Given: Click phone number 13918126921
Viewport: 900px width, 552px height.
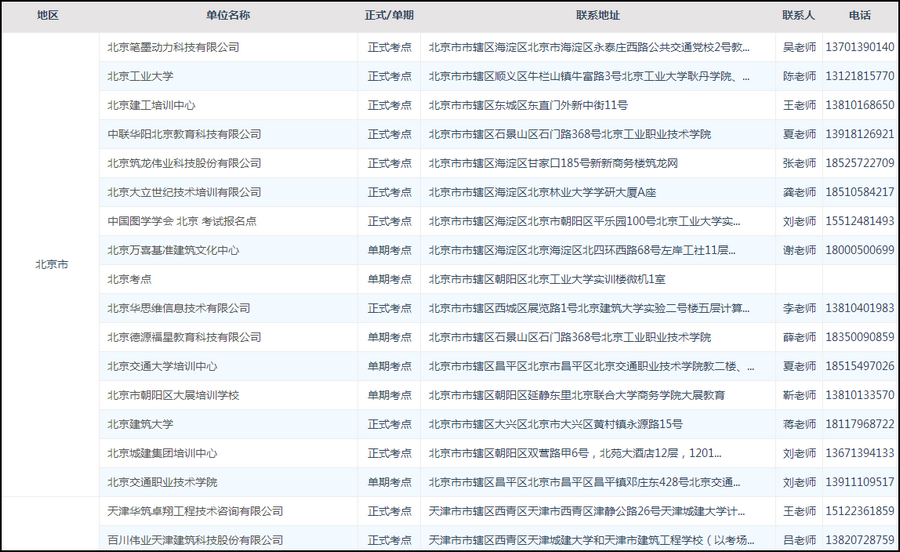Looking at the screenshot, I should [860, 134].
